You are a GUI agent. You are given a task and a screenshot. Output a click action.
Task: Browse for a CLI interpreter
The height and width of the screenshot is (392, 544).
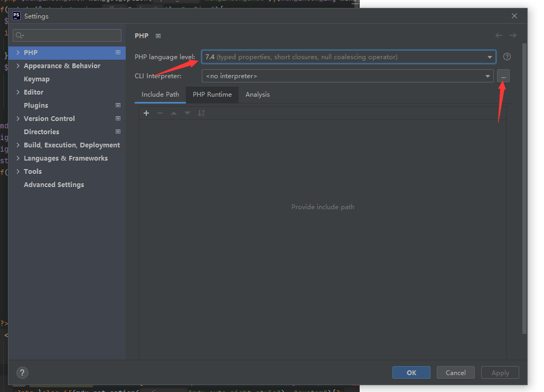click(x=503, y=76)
